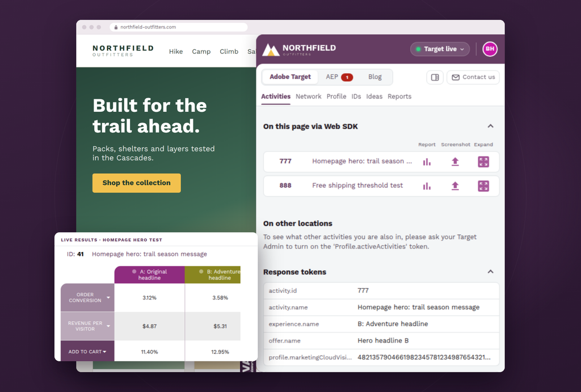The width and height of the screenshot is (581, 392).
Task: Click the 3.58% order conversion cell
Action: (x=213, y=298)
